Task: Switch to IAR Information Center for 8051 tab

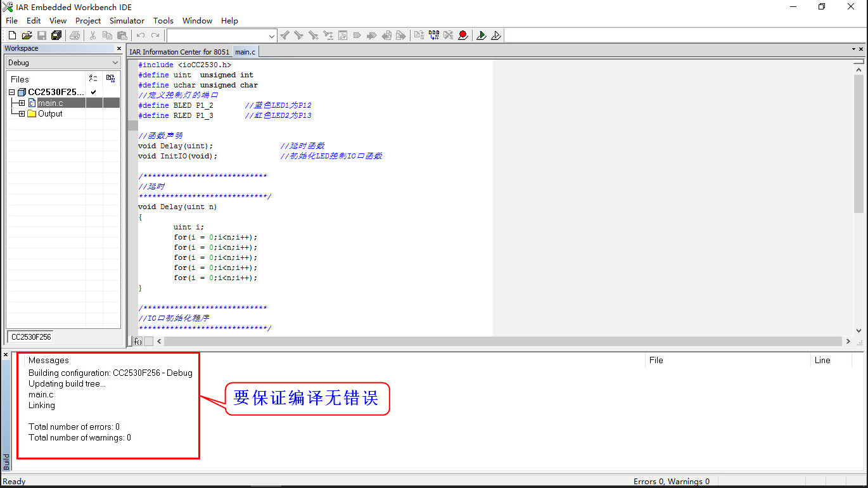Action: [179, 52]
